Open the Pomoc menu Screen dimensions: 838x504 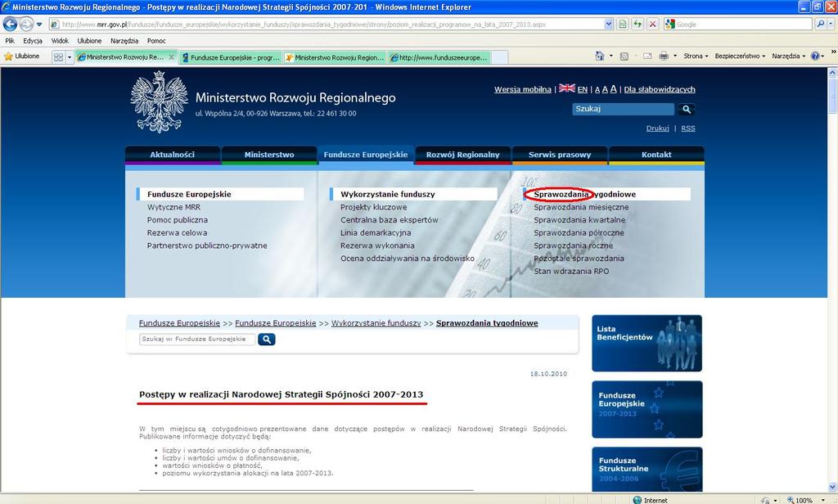tap(156, 41)
